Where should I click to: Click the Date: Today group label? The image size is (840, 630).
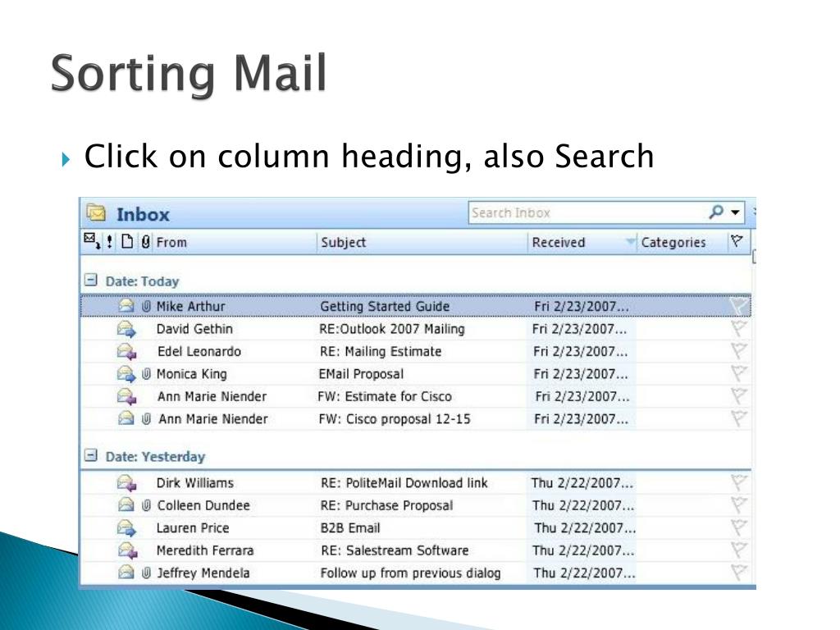pos(142,281)
